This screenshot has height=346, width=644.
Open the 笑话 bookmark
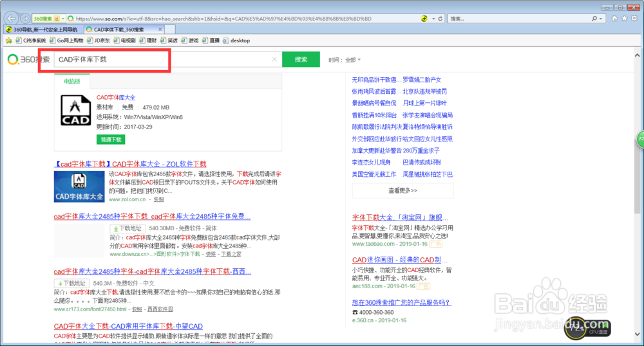169,41
